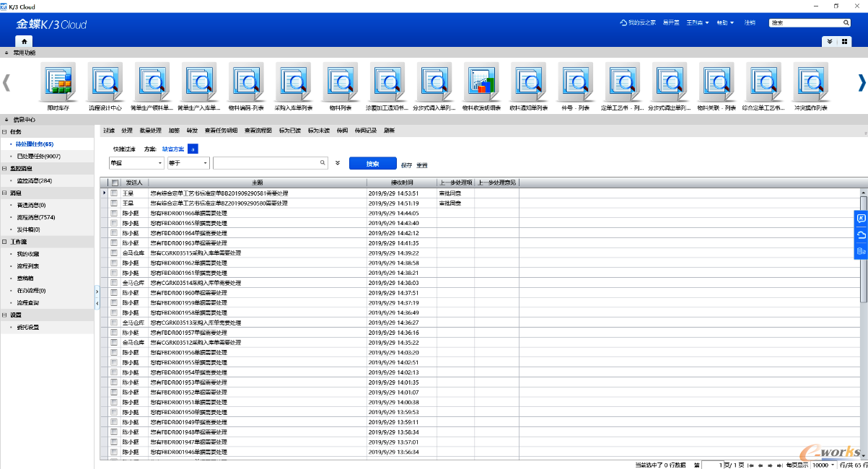The height and width of the screenshot is (469, 868).
Task: Click the 重置 link beside search
Action: click(x=422, y=165)
